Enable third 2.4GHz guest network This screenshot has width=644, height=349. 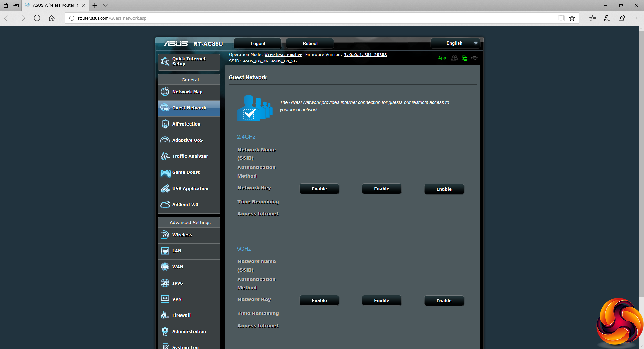pyautogui.click(x=444, y=189)
